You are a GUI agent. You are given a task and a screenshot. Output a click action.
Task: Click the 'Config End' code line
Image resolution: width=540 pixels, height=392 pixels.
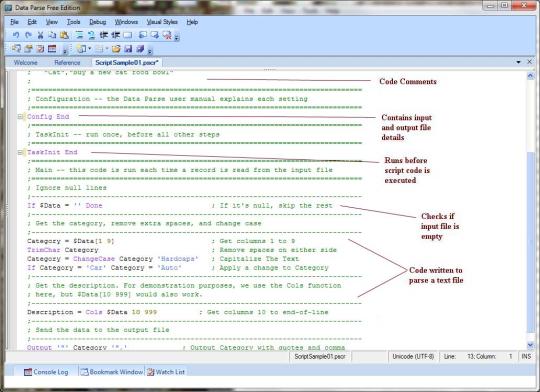48,116
